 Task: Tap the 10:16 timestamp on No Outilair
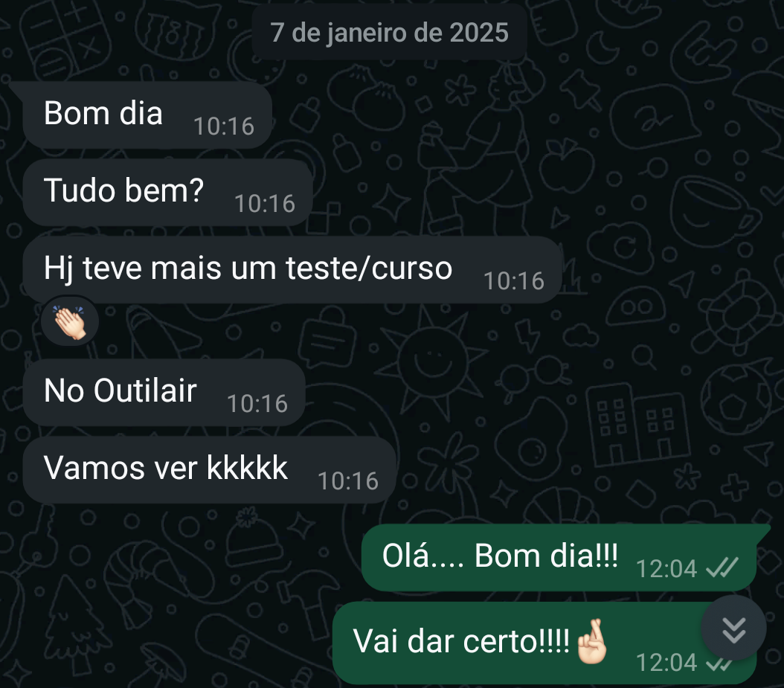pyautogui.click(x=257, y=403)
